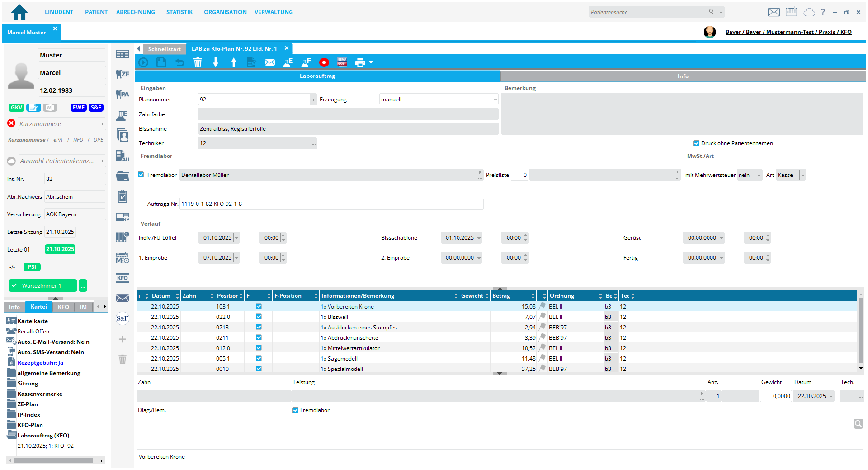Switch to the Info tab beside Laborauftrag
Viewport: 868px width, 470px height.
(683, 76)
